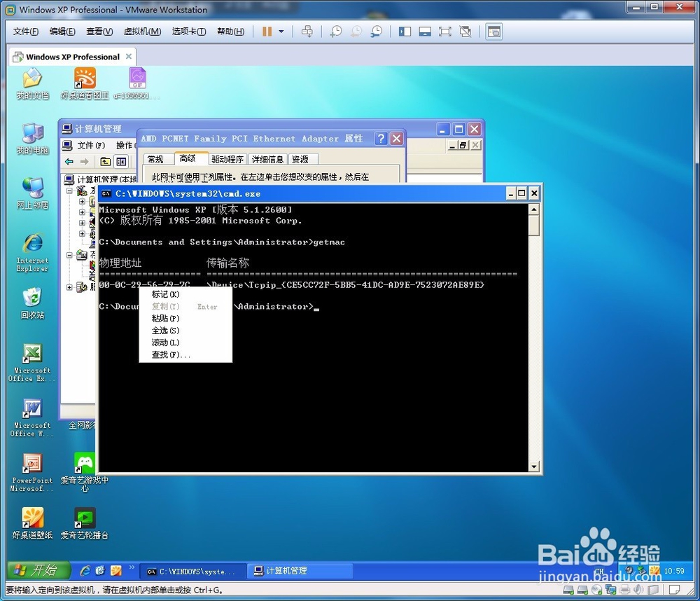Switch to 计算机管理 taskbar button
The height and width of the screenshot is (601, 700).
tap(300, 571)
